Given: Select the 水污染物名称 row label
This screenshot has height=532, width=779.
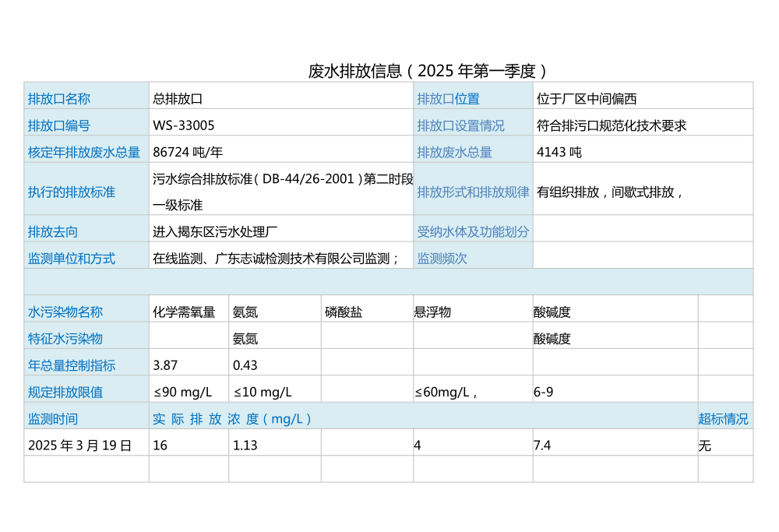Looking at the screenshot, I should (65, 312).
